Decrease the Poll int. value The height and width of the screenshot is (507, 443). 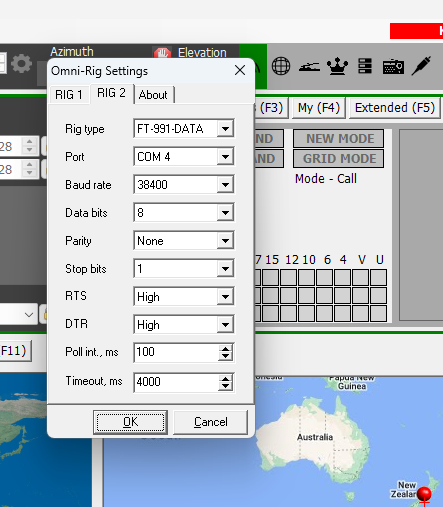(x=226, y=356)
